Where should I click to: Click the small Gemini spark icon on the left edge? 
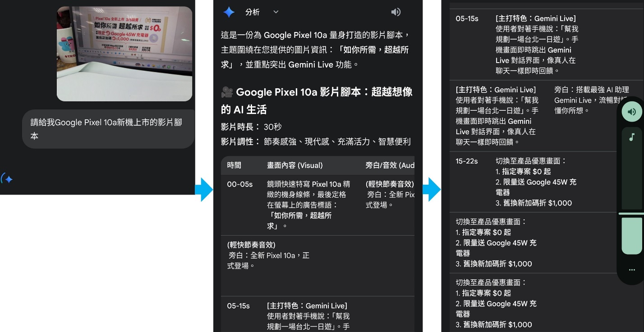(x=7, y=179)
